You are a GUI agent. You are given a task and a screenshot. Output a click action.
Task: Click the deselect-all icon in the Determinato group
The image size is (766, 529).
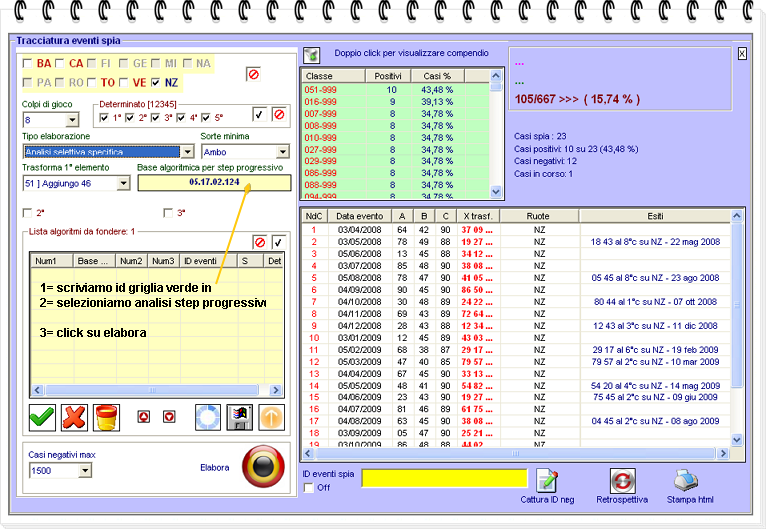pos(278,114)
